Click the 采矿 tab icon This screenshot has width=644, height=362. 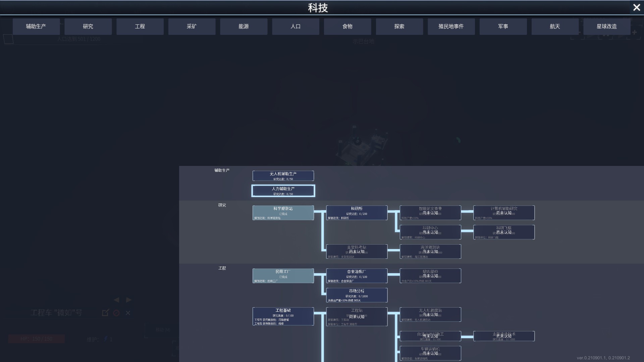[192, 26]
